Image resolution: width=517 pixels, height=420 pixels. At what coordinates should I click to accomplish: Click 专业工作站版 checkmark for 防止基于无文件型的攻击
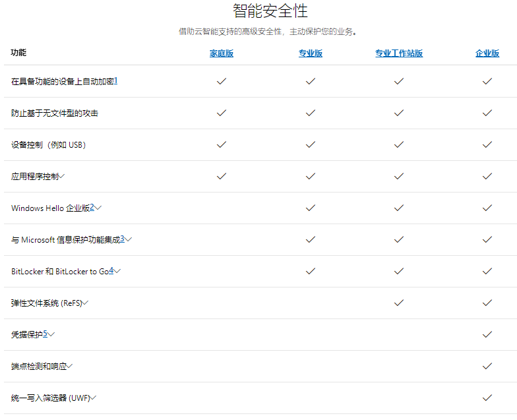coord(398,113)
